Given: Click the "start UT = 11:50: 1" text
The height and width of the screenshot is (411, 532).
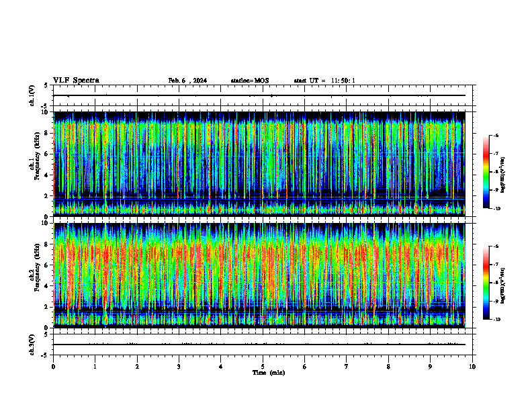Looking at the screenshot, I should [x=324, y=81].
